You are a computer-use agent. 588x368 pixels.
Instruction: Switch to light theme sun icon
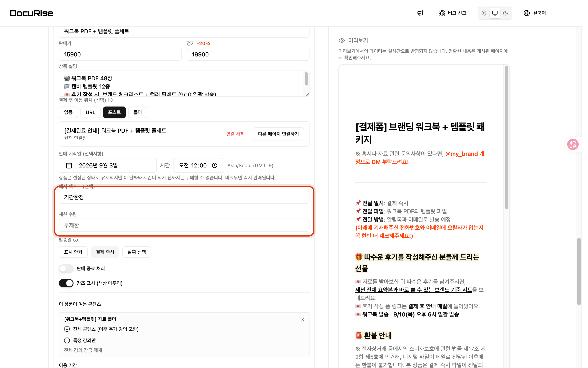point(484,13)
